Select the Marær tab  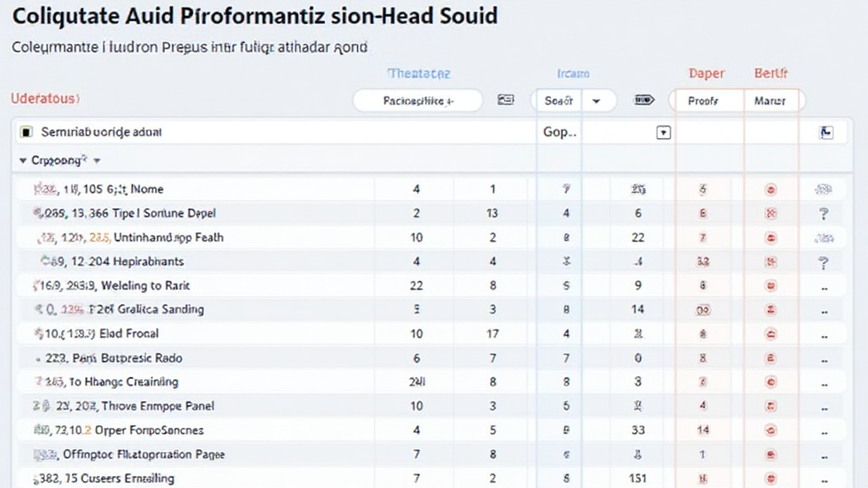pos(770,101)
